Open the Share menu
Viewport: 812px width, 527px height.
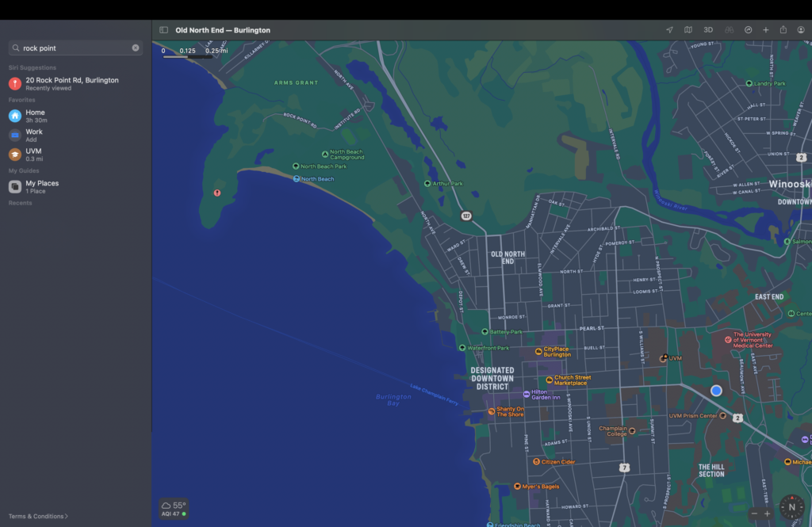(x=783, y=30)
